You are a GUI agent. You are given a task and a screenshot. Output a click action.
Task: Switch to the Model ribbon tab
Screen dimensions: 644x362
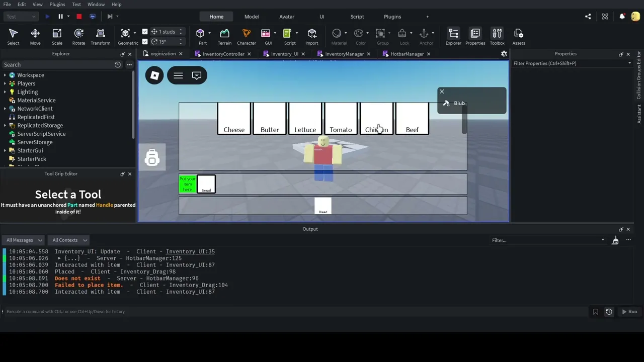tap(252, 17)
